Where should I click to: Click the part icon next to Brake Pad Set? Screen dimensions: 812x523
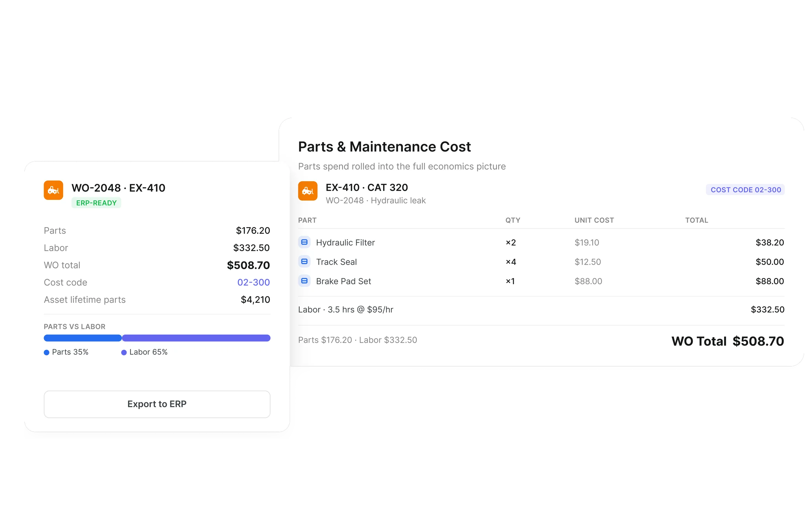point(304,281)
